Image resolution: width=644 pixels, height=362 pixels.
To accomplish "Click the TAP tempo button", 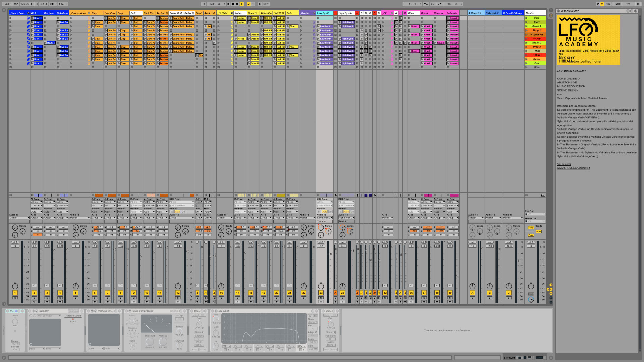I will click(16, 4).
